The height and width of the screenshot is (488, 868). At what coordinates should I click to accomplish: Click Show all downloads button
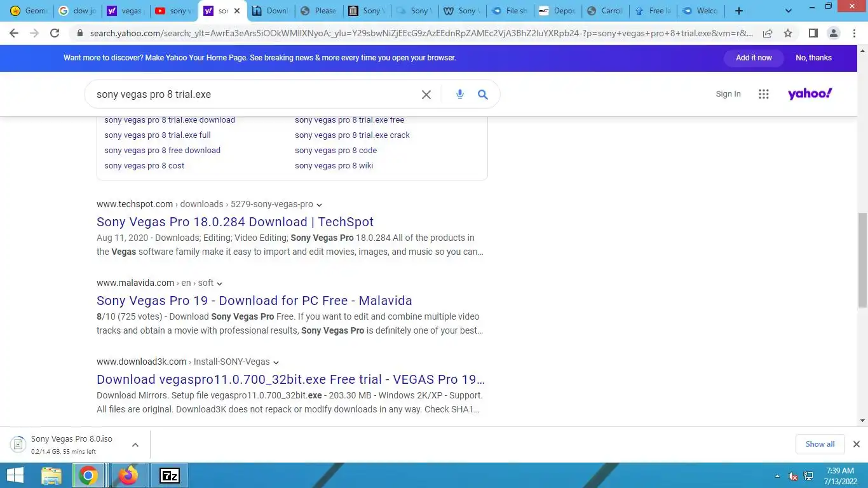pyautogui.click(x=820, y=444)
